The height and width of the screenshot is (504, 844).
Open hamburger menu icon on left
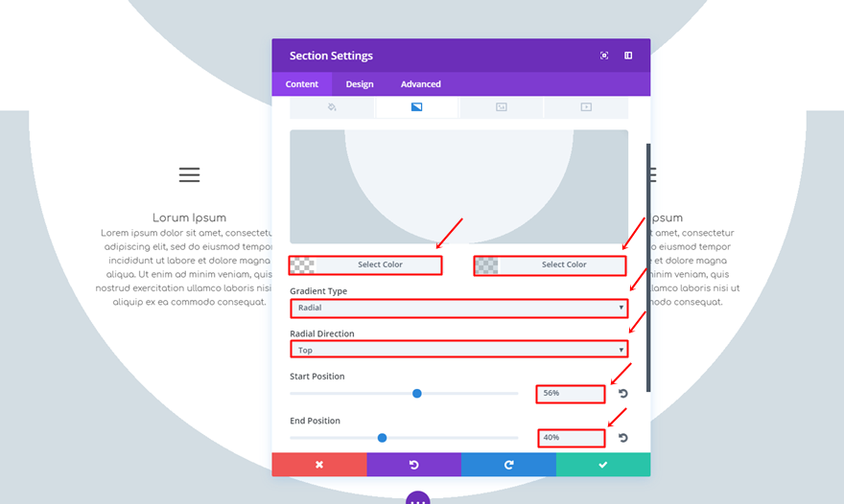pos(190,174)
